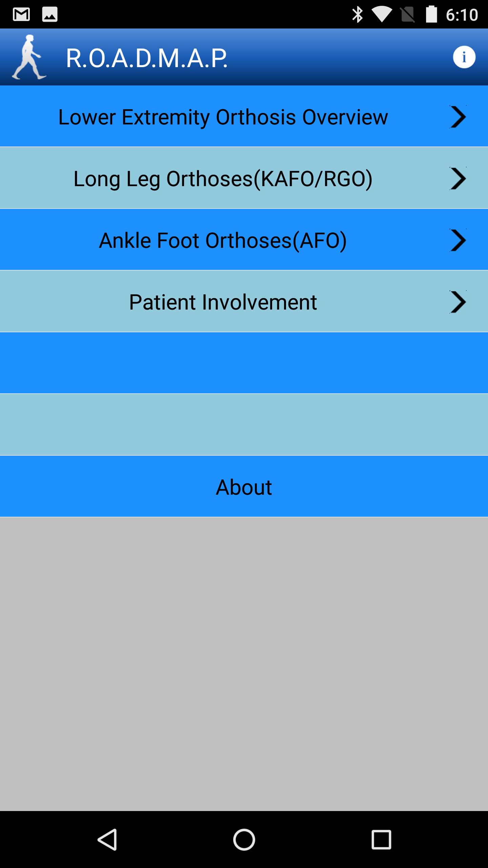Tap the Wi-Fi signal icon
Viewport: 488px width, 868px height.
382,15
